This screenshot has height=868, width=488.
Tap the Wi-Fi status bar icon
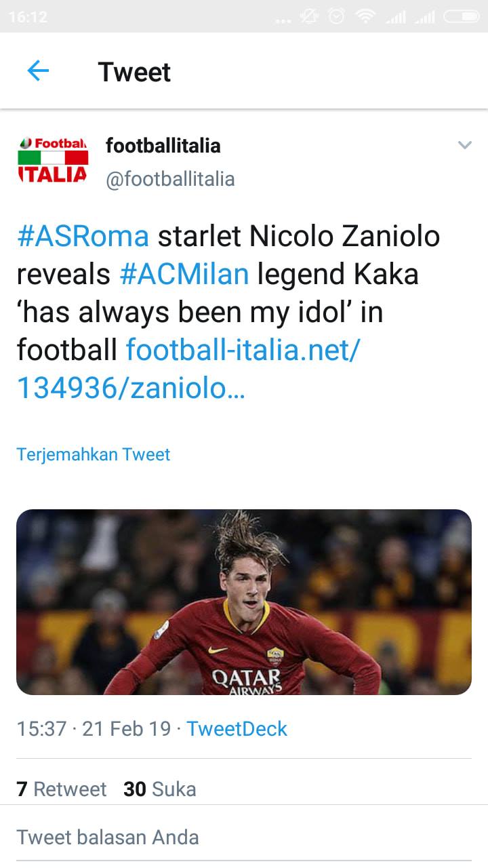point(366,16)
